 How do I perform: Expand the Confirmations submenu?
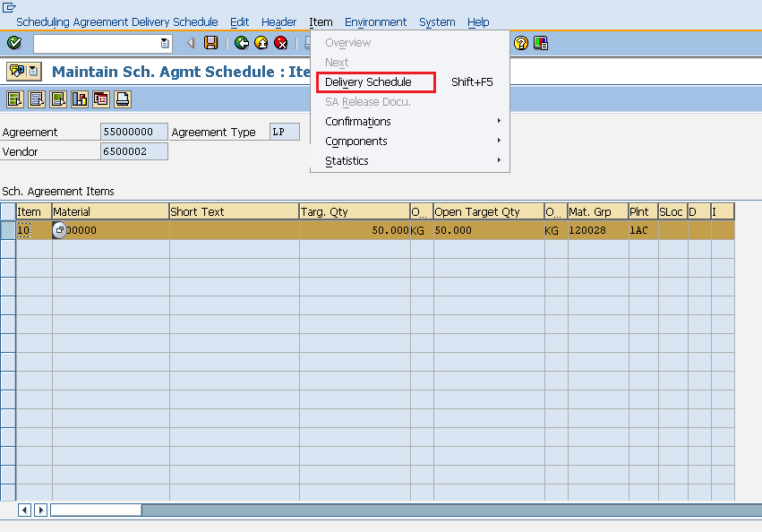410,121
